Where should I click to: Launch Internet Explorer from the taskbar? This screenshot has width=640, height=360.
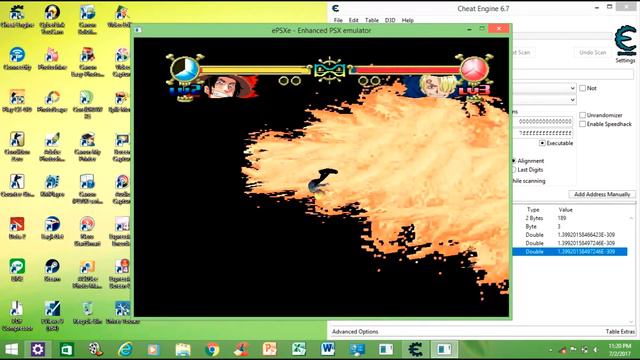point(125,349)
